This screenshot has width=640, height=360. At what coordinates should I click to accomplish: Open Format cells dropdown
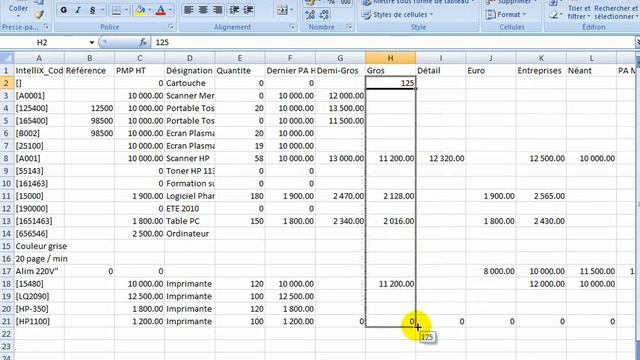(x=506, y=15)
